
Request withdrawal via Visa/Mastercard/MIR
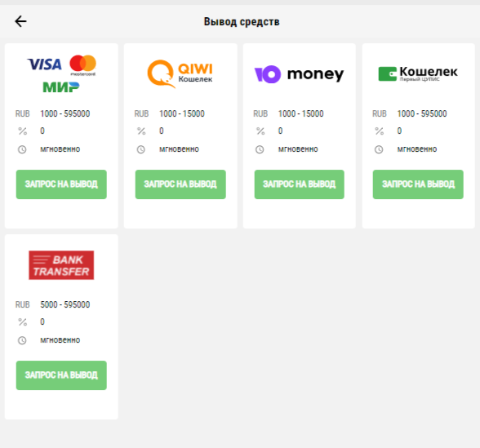[61, 184]
